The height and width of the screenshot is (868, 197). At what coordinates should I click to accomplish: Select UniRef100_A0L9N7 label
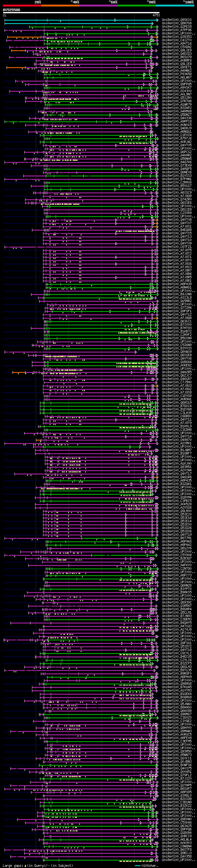pyautogui.click(x=177, y=94)
